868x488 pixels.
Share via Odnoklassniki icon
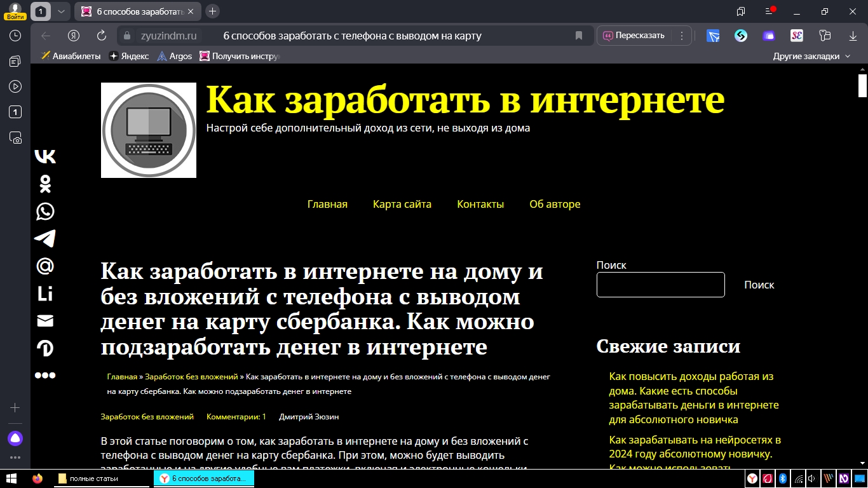pos(45,184)
